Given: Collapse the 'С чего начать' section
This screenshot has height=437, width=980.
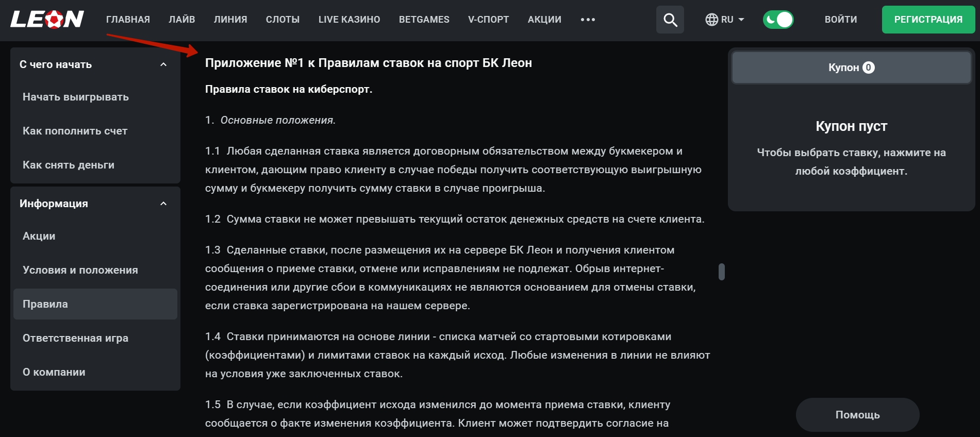Looking at the screenshot, I should (163, 64).
